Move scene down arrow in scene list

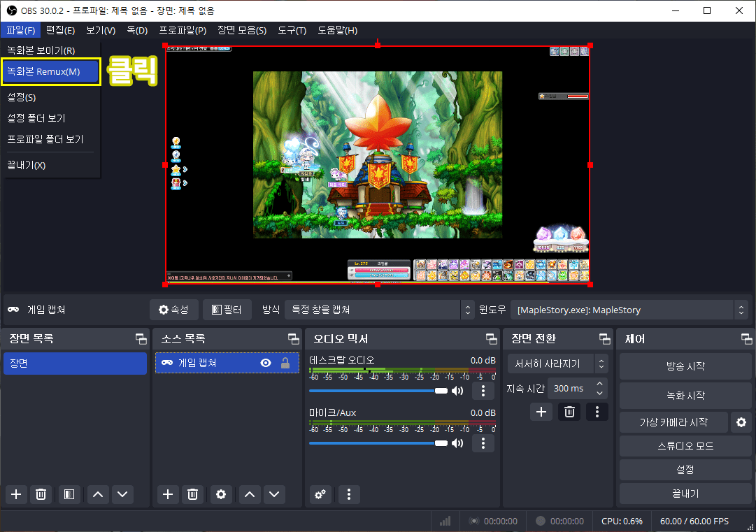122,494
